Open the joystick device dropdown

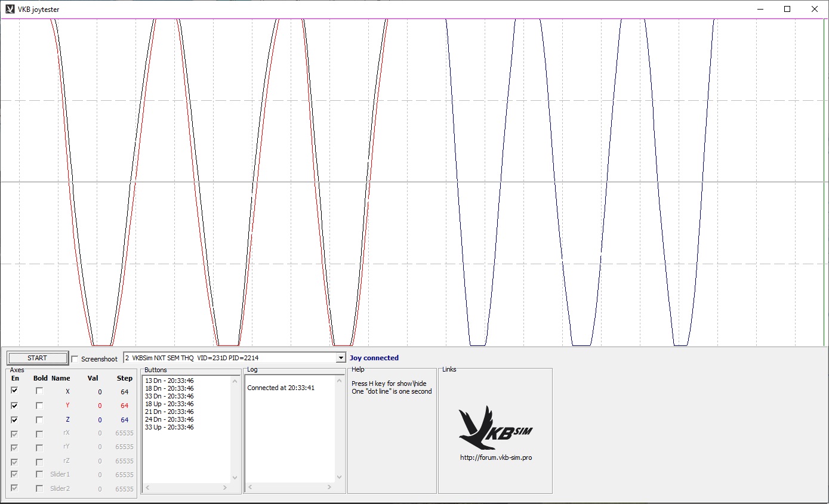pos(341,358)
